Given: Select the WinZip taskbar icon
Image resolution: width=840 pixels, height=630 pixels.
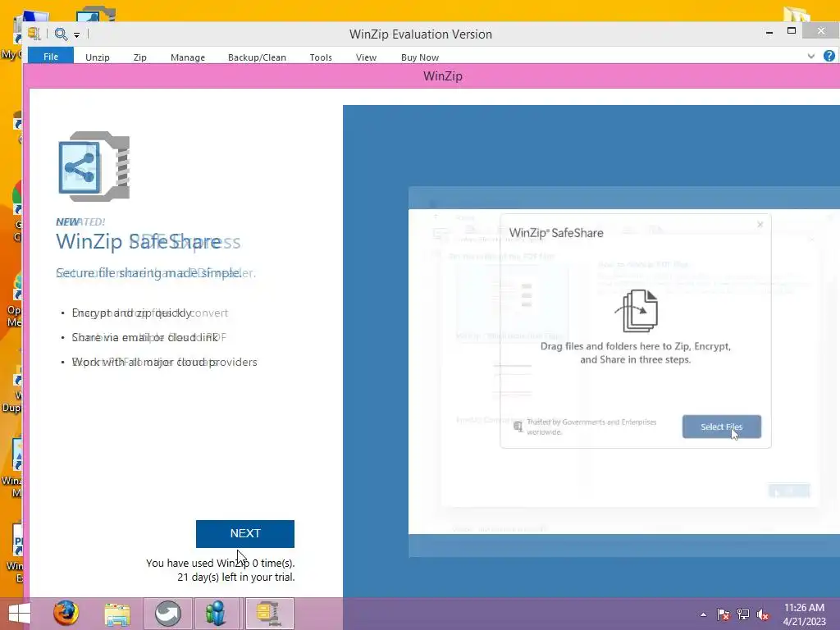Looking at the screenshot, I should pos(269,614).
